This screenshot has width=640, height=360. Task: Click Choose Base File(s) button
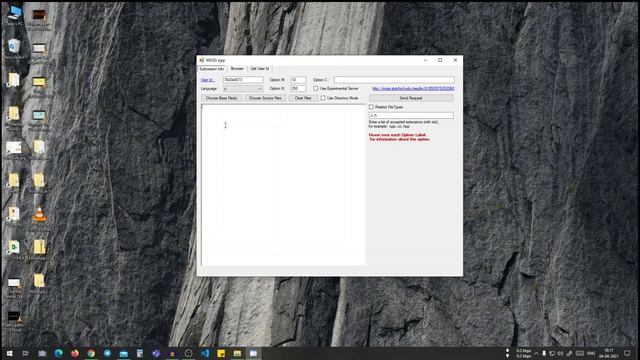(222, 98)
